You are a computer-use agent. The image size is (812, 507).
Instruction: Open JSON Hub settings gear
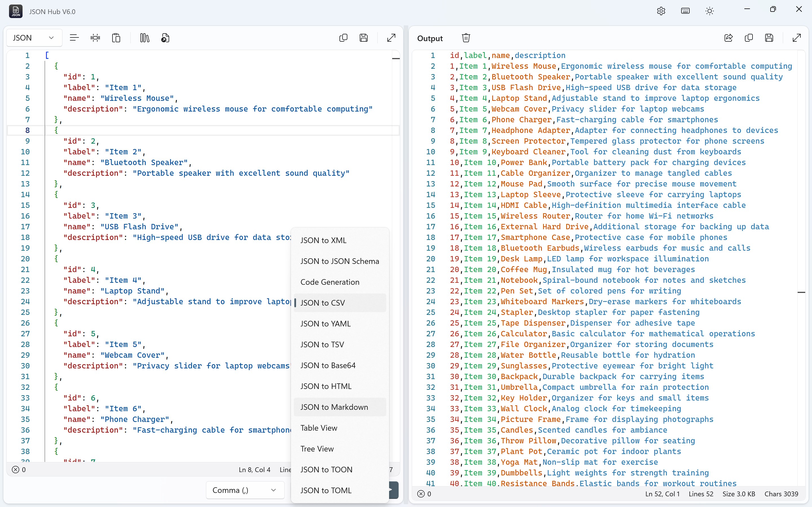coord(661,11)
